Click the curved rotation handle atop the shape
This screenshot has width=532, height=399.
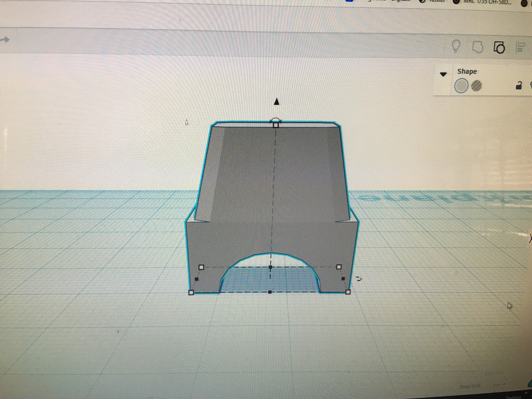(275, 120)
